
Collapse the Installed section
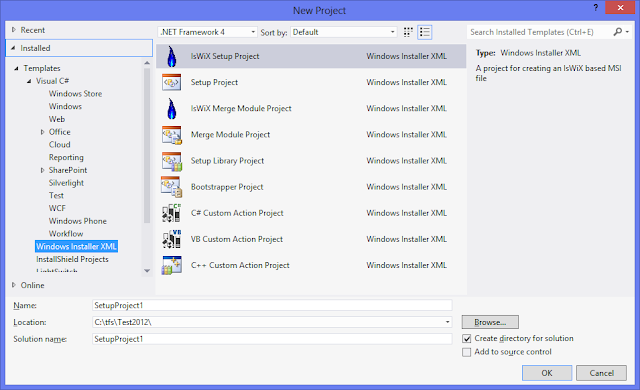13,48
